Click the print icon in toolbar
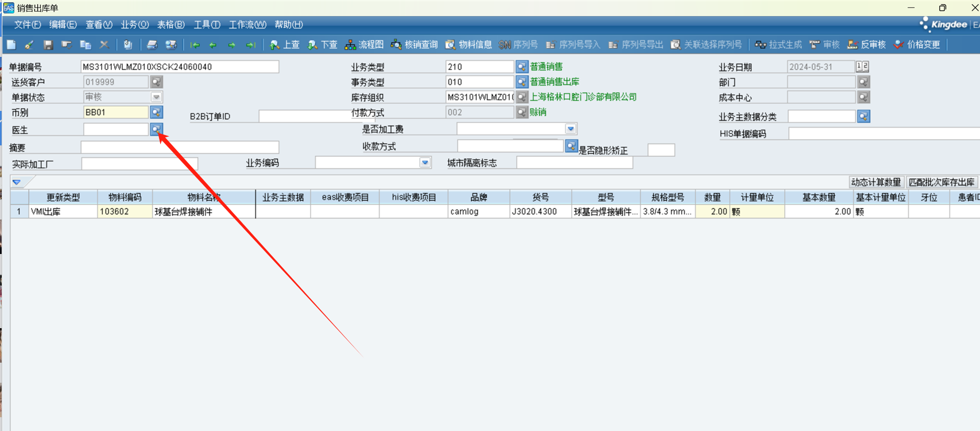Viewport: 980px width, 431px height. coord(152,45)
